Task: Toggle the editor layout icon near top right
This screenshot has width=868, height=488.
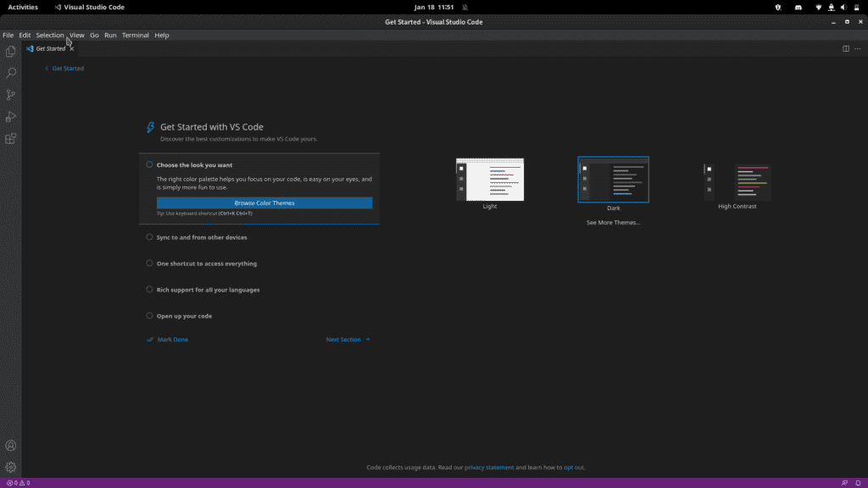Action: tap(845, 48)
